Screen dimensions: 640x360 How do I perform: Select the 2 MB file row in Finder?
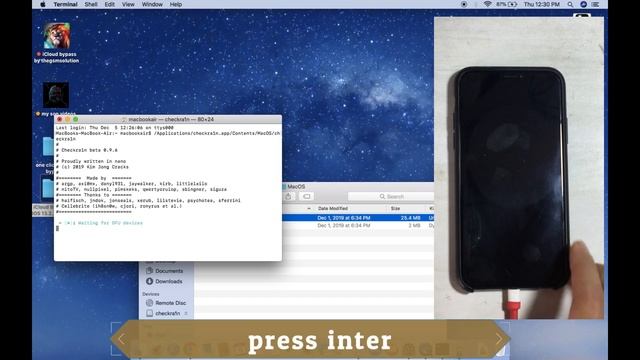click(358, 225)
